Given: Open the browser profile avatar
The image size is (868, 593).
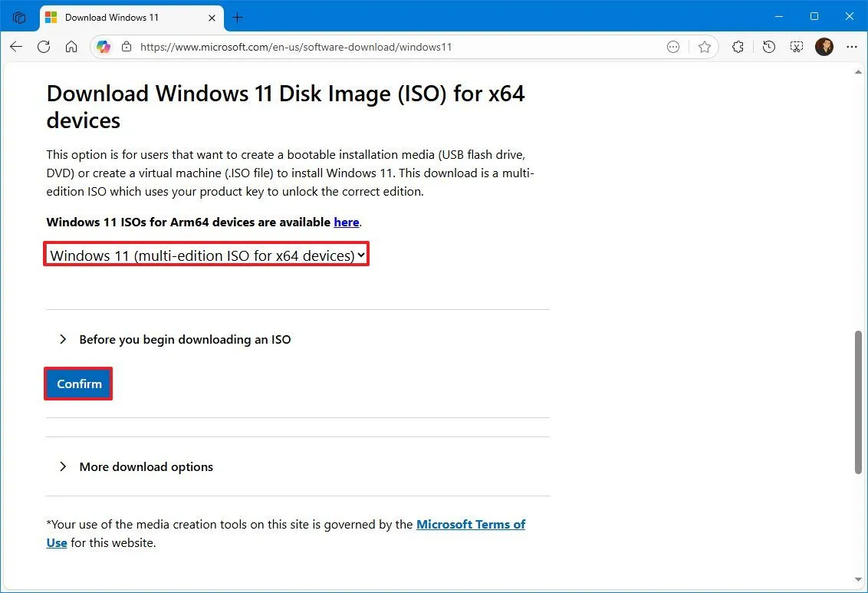Looking at the screenshot, I should [x=824, y=47].
